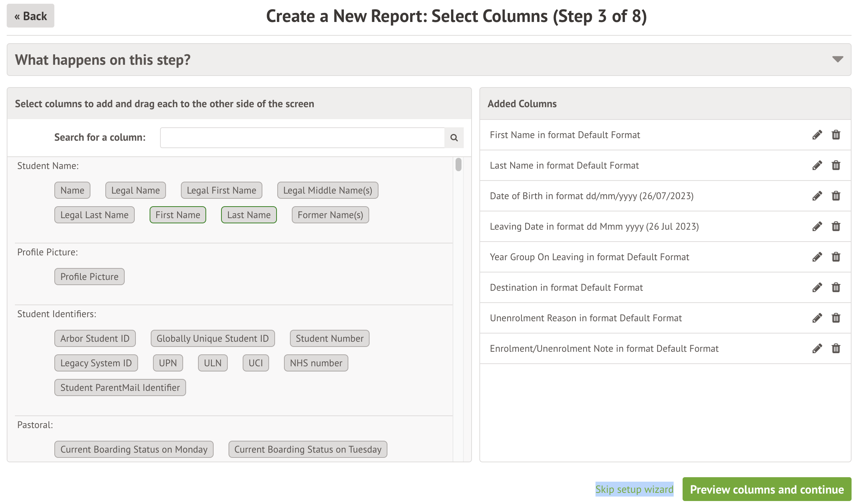The width and height of the screenshot is (859, 504).
Task: Remove the Leaving Date column
Action: [836, 226]
